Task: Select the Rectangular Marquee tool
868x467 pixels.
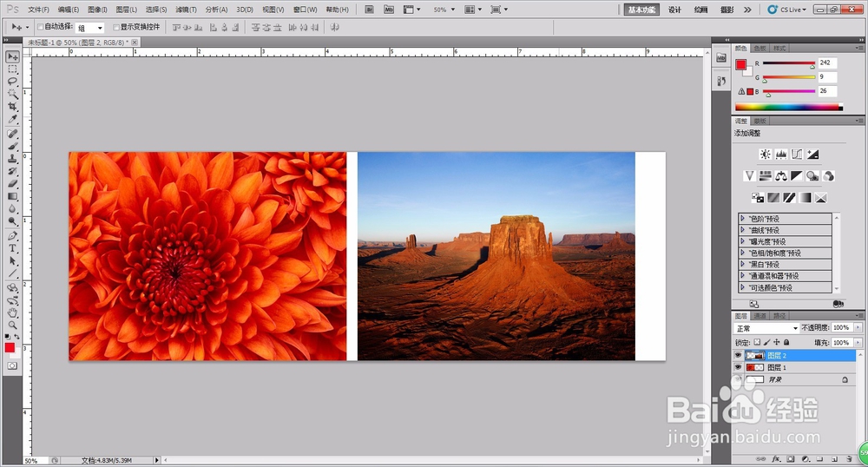Action: pyautogui.click(x=12, y=69)
